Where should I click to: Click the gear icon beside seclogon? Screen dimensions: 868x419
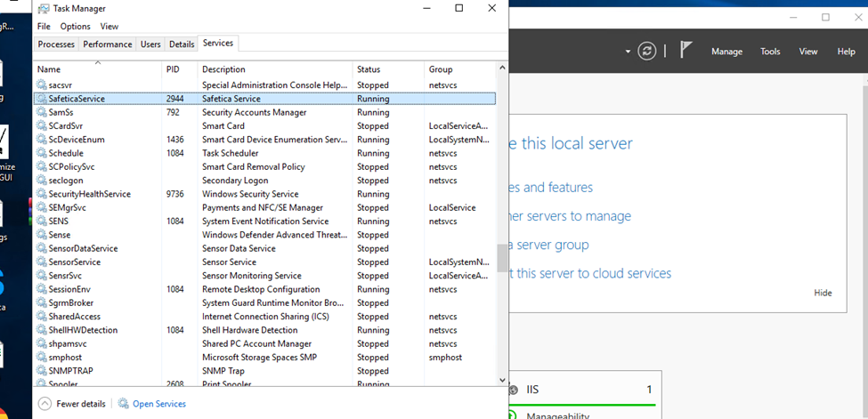(x=42, y=181)
